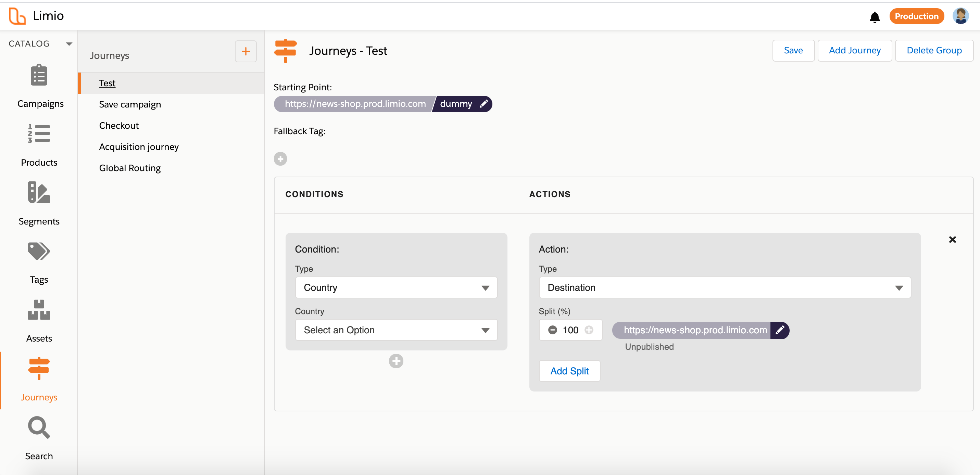Image resolution: width=980 pixels, height=475 pixels.
Task: Edit the destination URL pencil icon
Action: (779, 330)
